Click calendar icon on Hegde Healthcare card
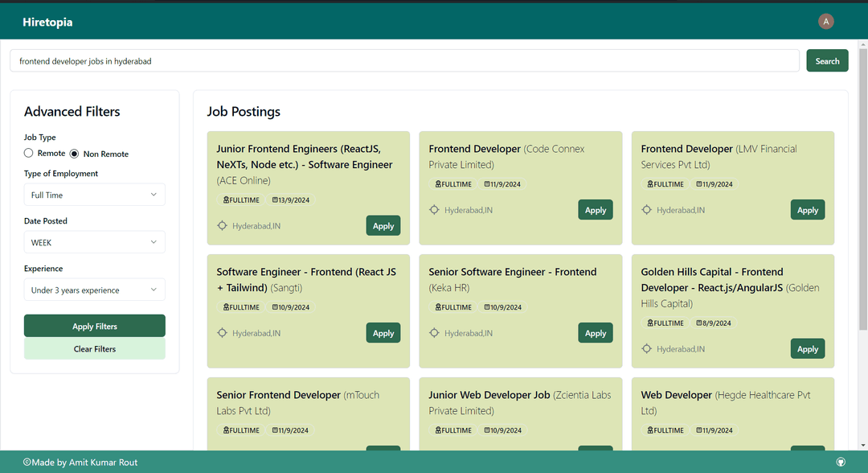This screenshot has height=473, width=868. (699, 430)
